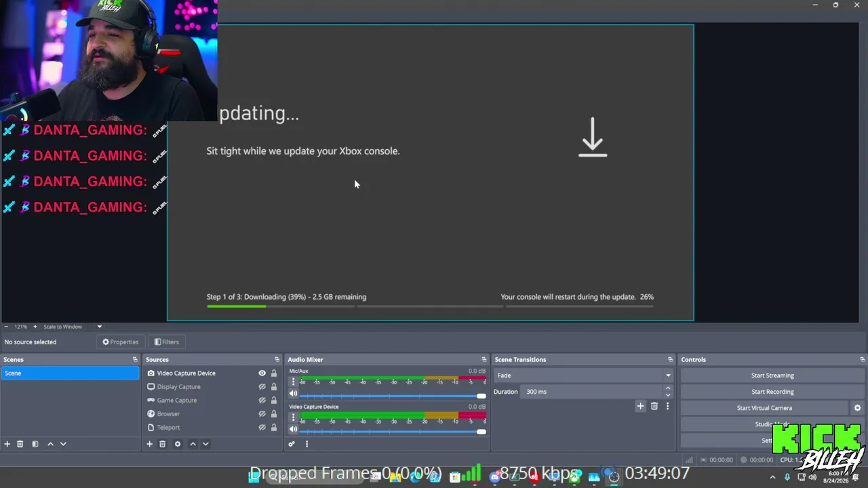The height and width of the screenshot is (488, 868).
Task: Open scene filters icon in Scenes panel
Action: (x=35, y=444)
